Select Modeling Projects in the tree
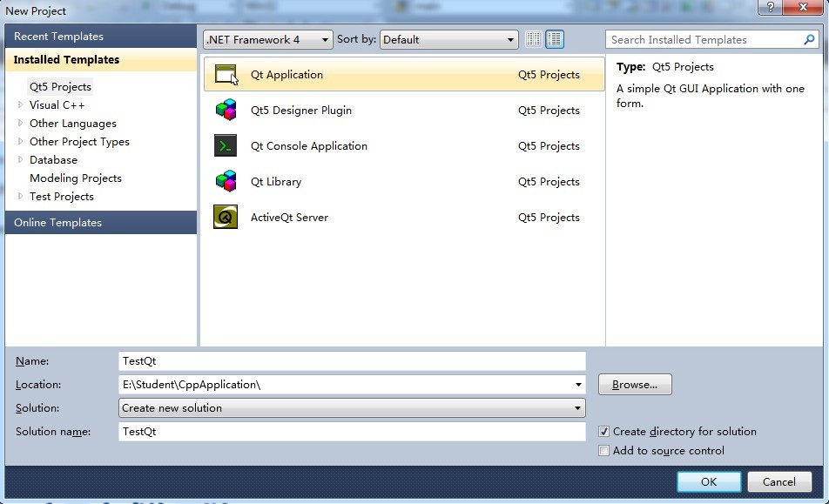Viewport: 829px width, 504px height. (x=76, y=178)
